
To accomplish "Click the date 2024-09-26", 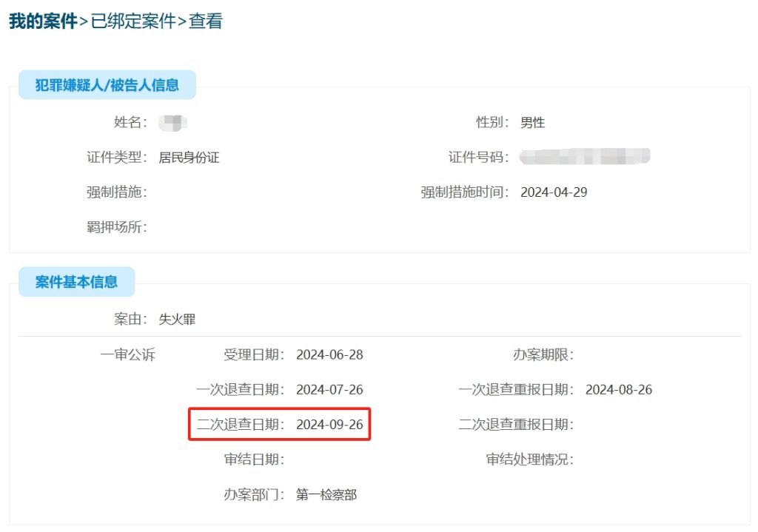I will (x=329, y=424).
